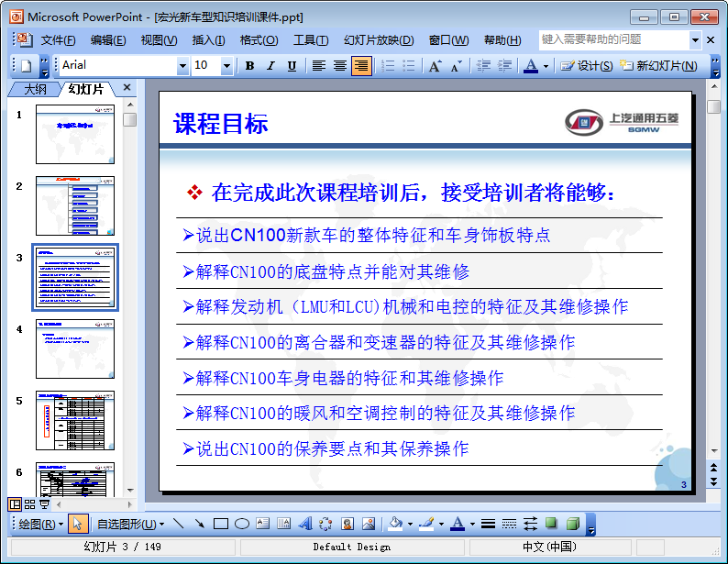
Task: Select slide 5 thumbnail
Action: click(75, 420)
